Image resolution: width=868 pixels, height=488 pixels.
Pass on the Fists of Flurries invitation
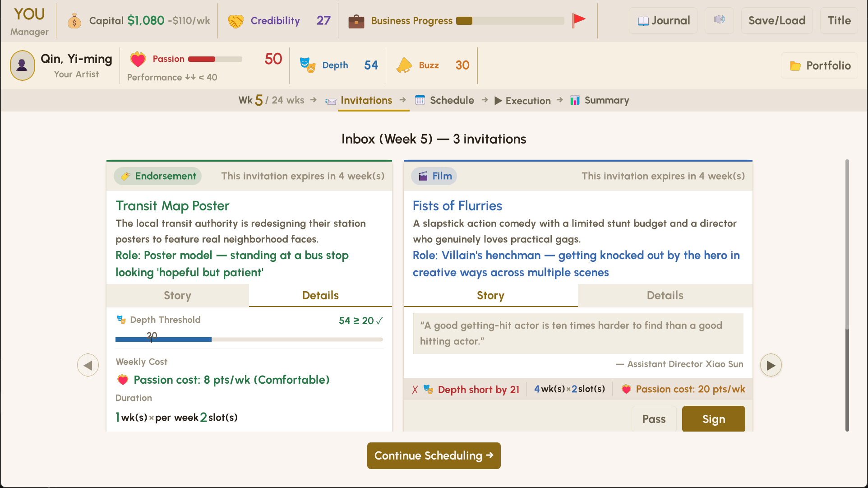(x=654, y=419)
